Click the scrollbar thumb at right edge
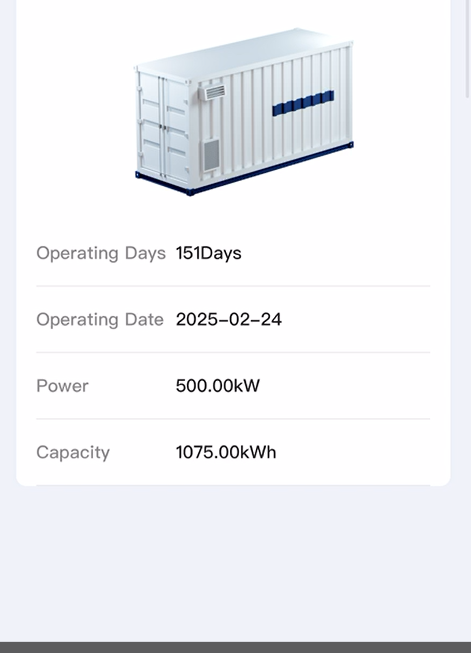The height and width of the screenshot is (653, 471). (x=468, y=49)
